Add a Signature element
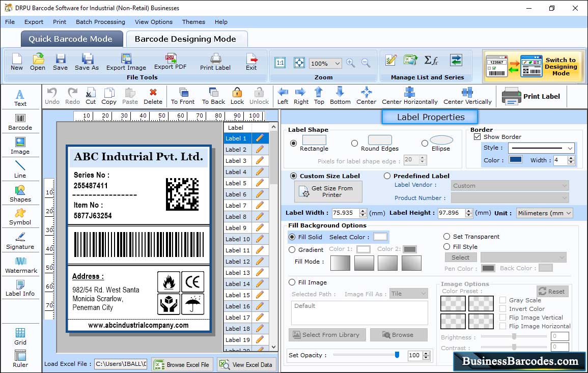The width and height of the screenshot is (588, 373). pyautogui.click(x=20, y=241)
